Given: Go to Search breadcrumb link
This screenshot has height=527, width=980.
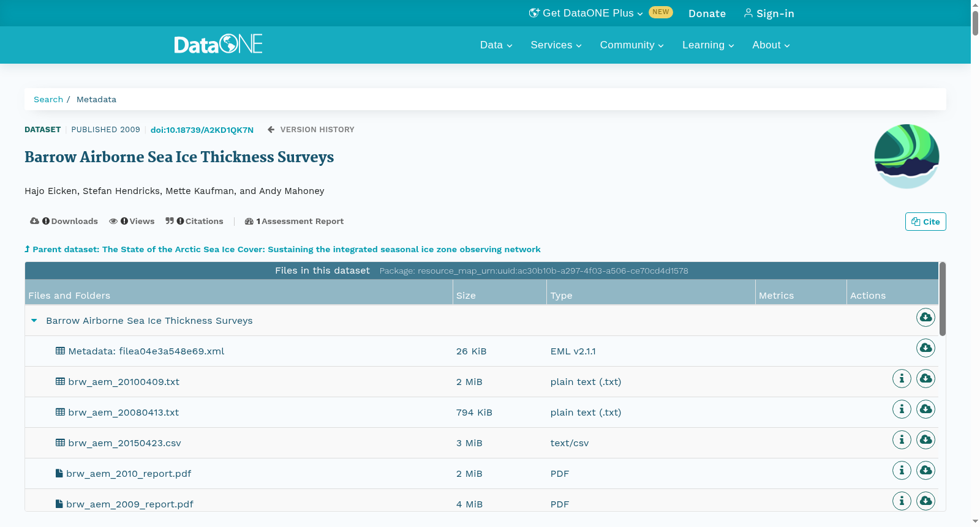Looking at the screenshot, I should 48,99.
